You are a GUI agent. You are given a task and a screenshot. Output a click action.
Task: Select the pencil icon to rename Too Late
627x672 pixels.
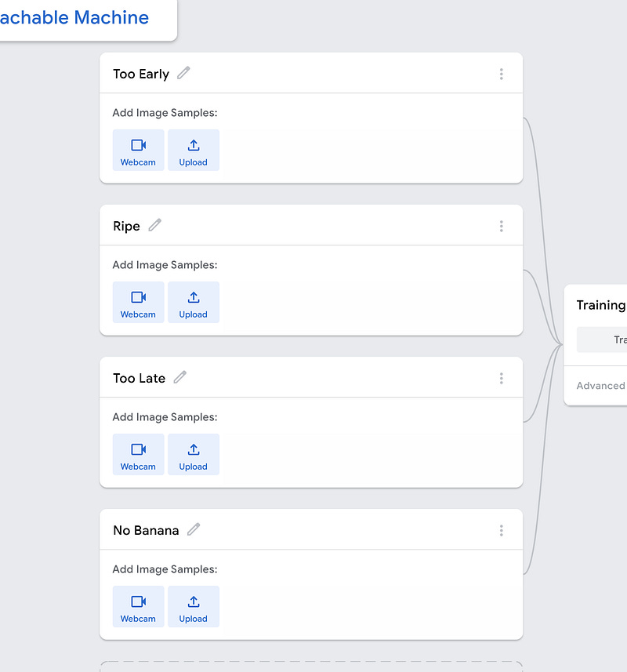tap(179, 377)
